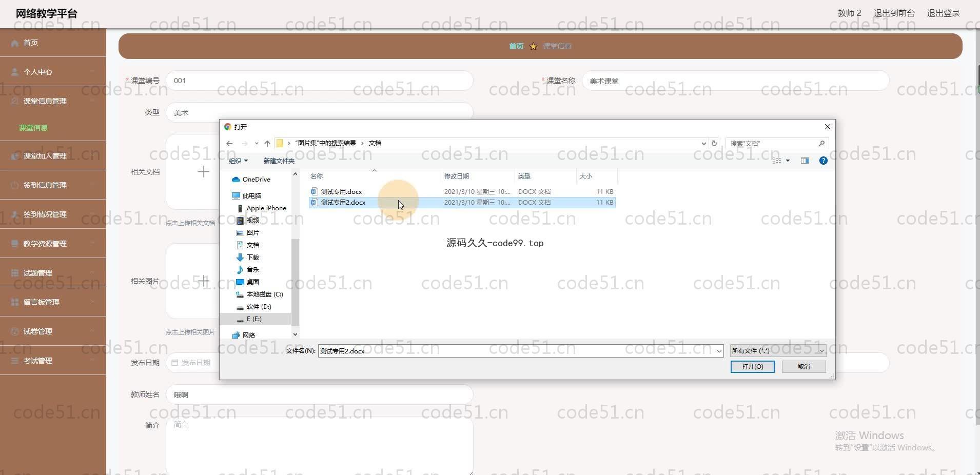Toggle the preview pane icon
This screenshot has width=980, height=475.
(x=805, y=161)
